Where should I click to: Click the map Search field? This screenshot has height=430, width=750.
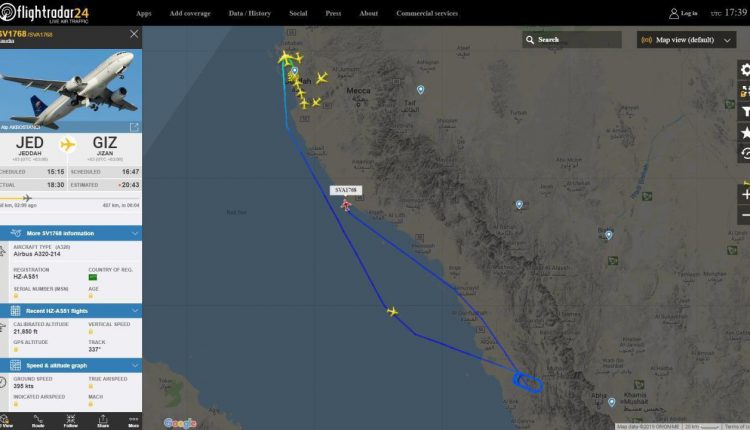point(572,40)
